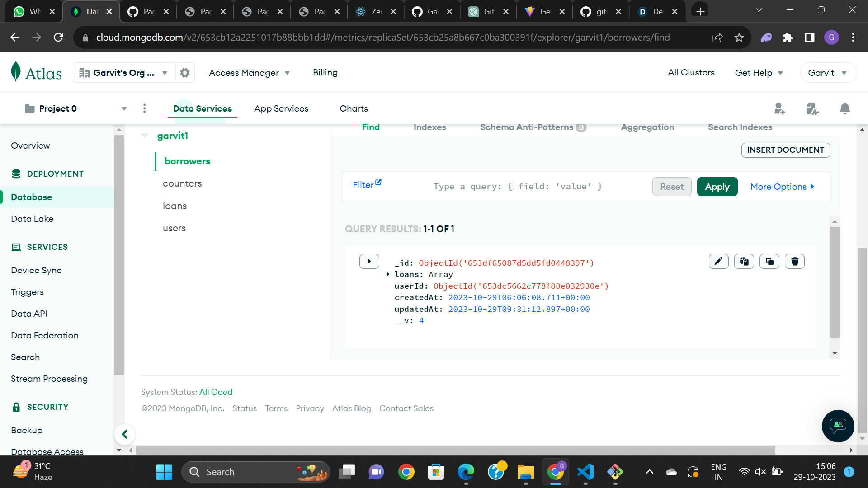This screenshot has width=868, height=488.
Task: Click the edit document pencil icon
Action: [718, 261]
